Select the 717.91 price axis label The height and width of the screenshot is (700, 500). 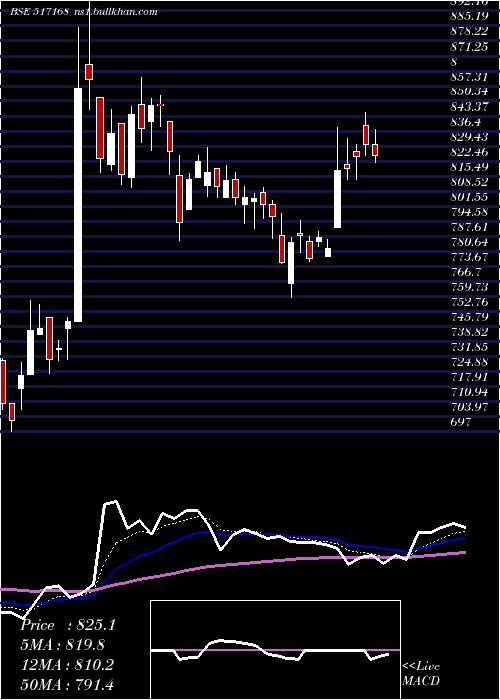point(469,377)
